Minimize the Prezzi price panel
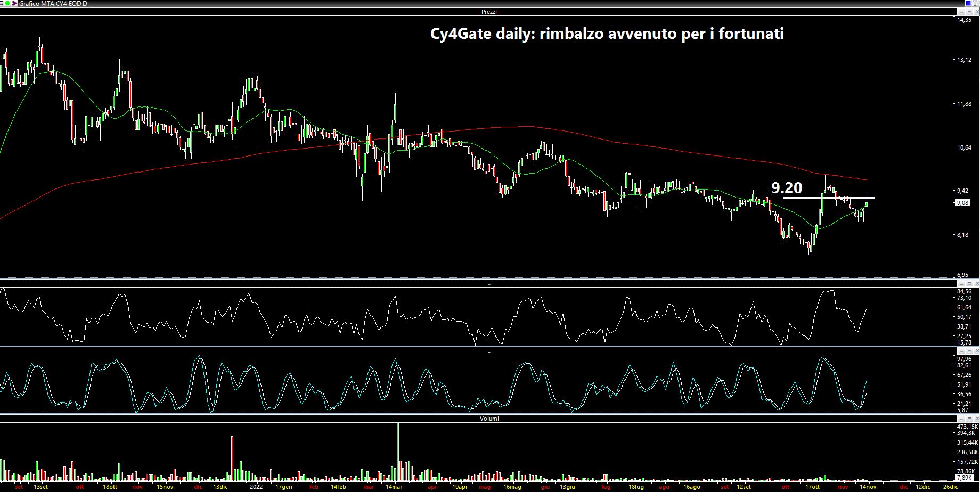This screenshot has width=980, height=492. (961, 12)
